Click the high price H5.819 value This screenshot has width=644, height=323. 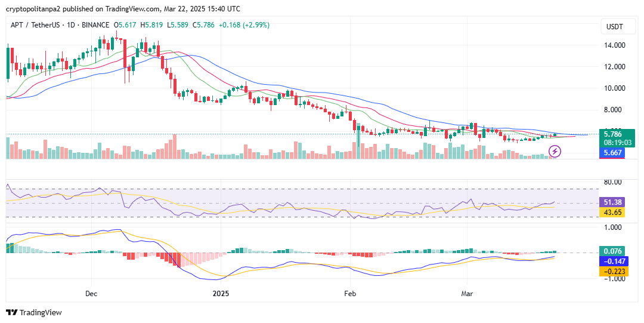(152, 25)
